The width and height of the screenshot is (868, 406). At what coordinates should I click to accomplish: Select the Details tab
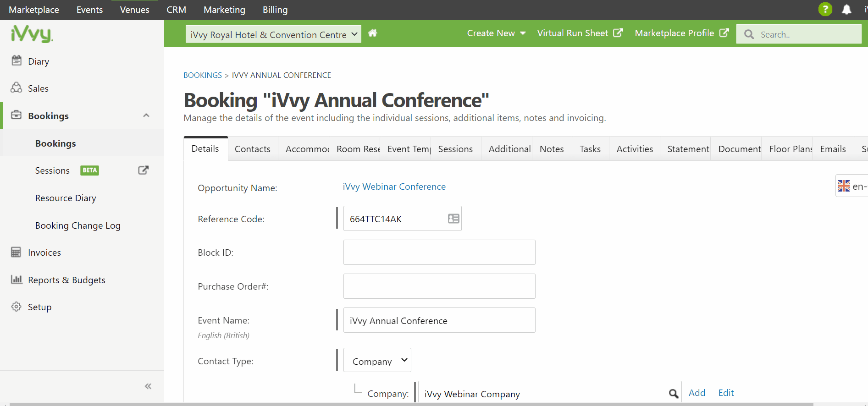205,148
